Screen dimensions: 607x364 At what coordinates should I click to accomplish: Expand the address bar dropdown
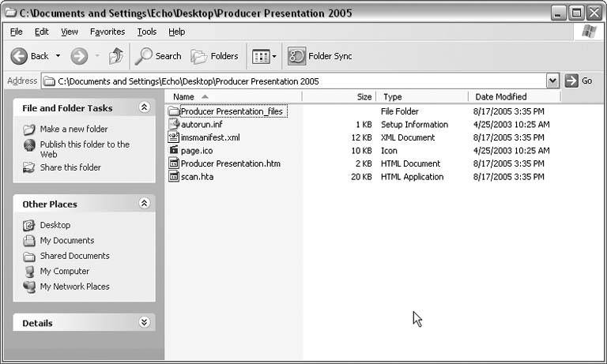tap(552, 81)
